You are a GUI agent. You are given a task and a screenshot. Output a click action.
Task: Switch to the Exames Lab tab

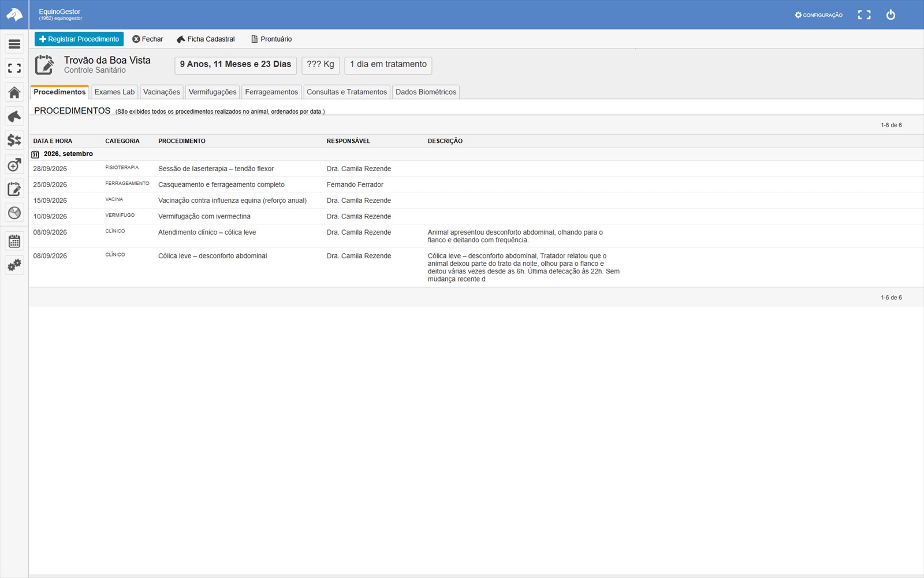click(114, 92)
